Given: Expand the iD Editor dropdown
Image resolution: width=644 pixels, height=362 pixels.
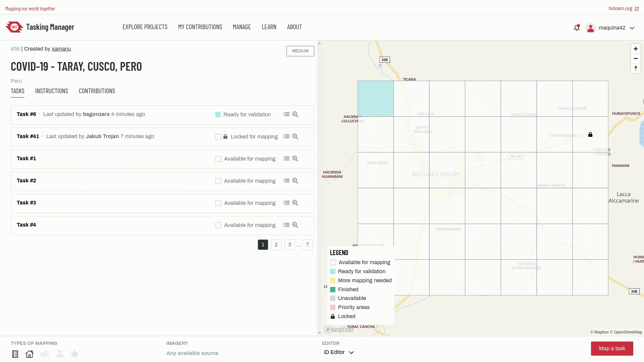Looking at the screenshot, I should tap(352, 352).
